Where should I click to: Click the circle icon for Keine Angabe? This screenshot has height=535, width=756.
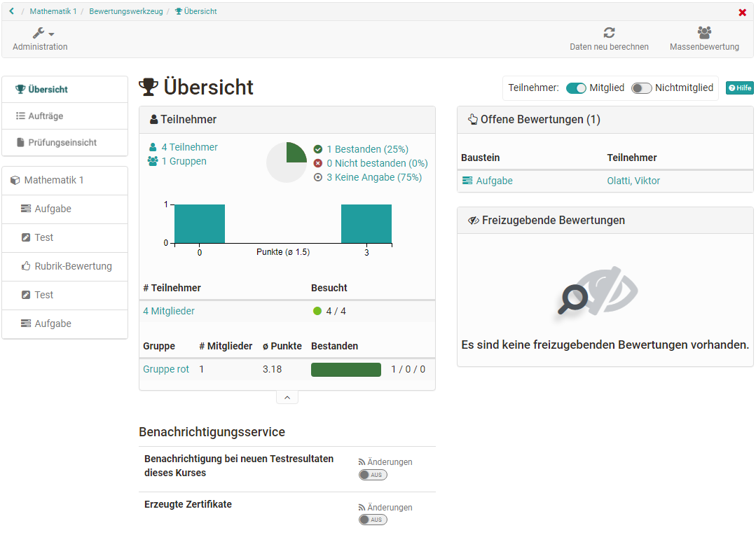click(317, 177)
